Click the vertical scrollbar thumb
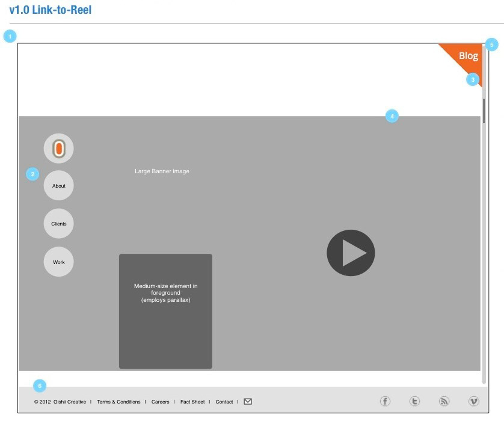Viewport: 504px width, 433px height. 484,111
